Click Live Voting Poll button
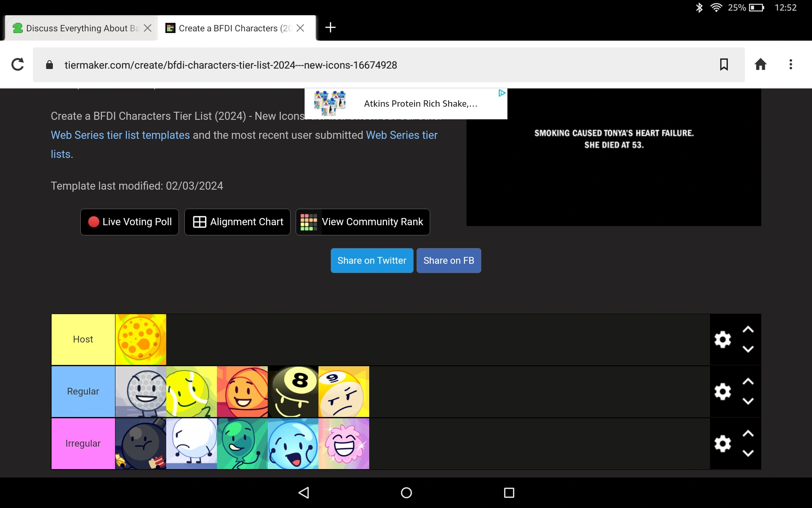 click(129, 222)
